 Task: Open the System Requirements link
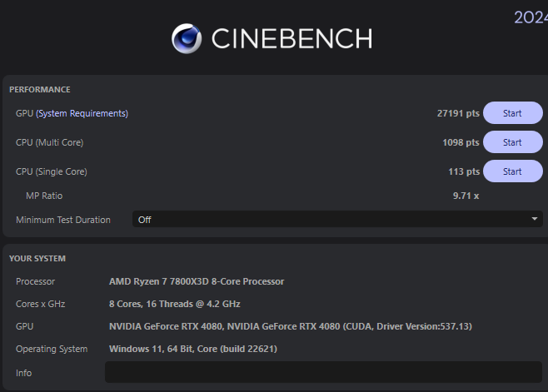pos(82,113)
